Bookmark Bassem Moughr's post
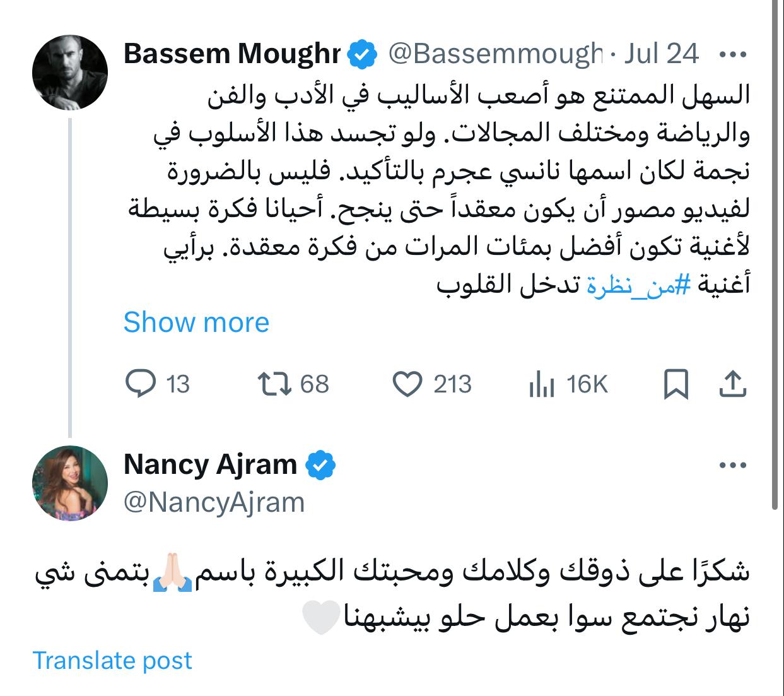The height and width of the screenshot is (696, 784). (676, 384)
